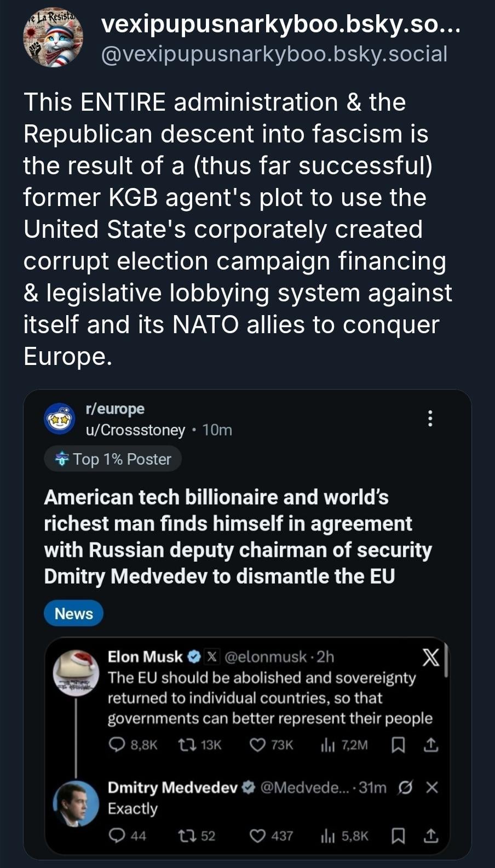Click the reply icon on Musk's tweet
495x868 pixels.
tap(117, 745)
